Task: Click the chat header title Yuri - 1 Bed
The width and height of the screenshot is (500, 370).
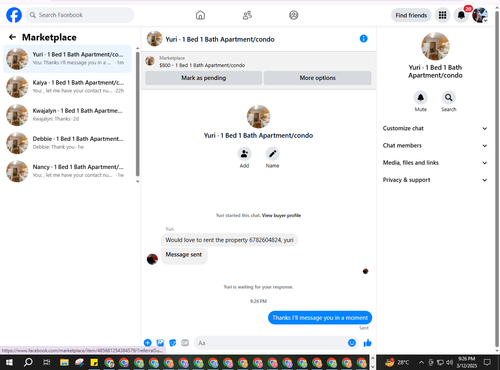Action: (220, 39)
